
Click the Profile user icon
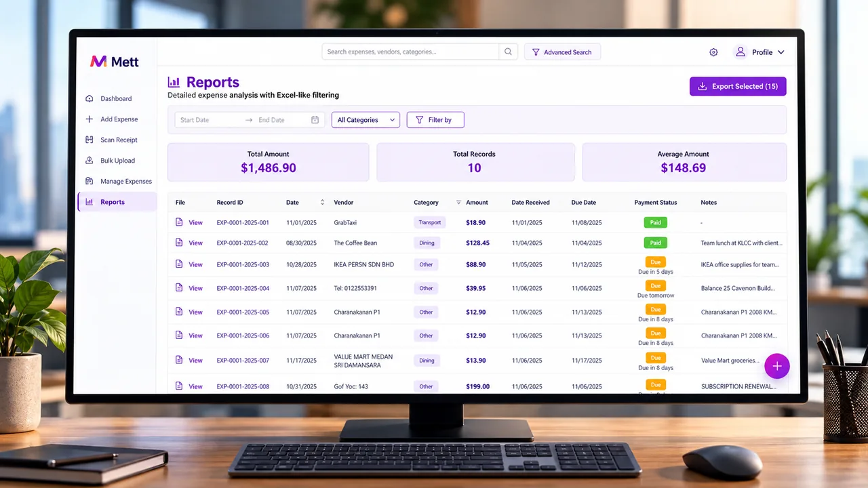click(741, 52)
